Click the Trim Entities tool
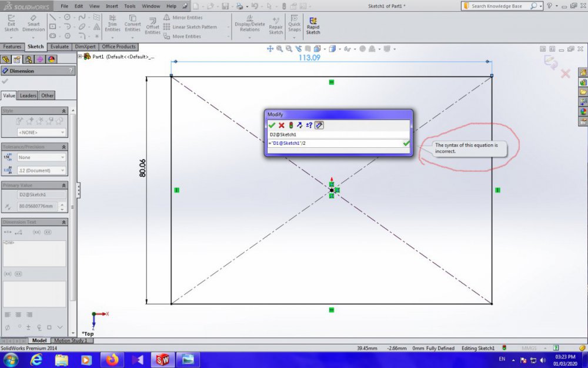 pos(112,25)
